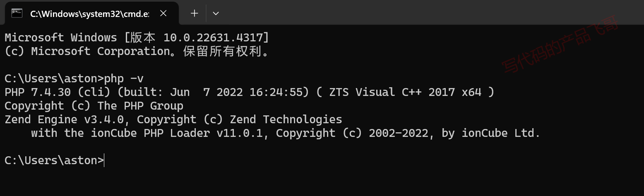
Task: Open a new terminal tab with plus
Action: point(194,13)
